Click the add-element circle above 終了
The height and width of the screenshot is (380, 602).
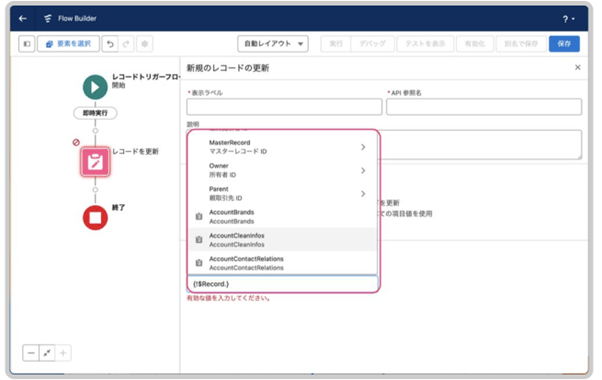click(95, 190)
